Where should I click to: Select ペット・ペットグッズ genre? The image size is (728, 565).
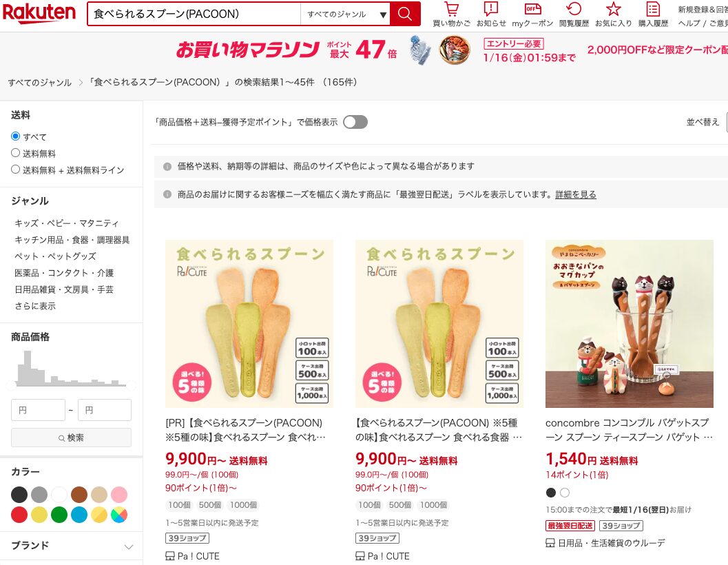tap(54, 256)
